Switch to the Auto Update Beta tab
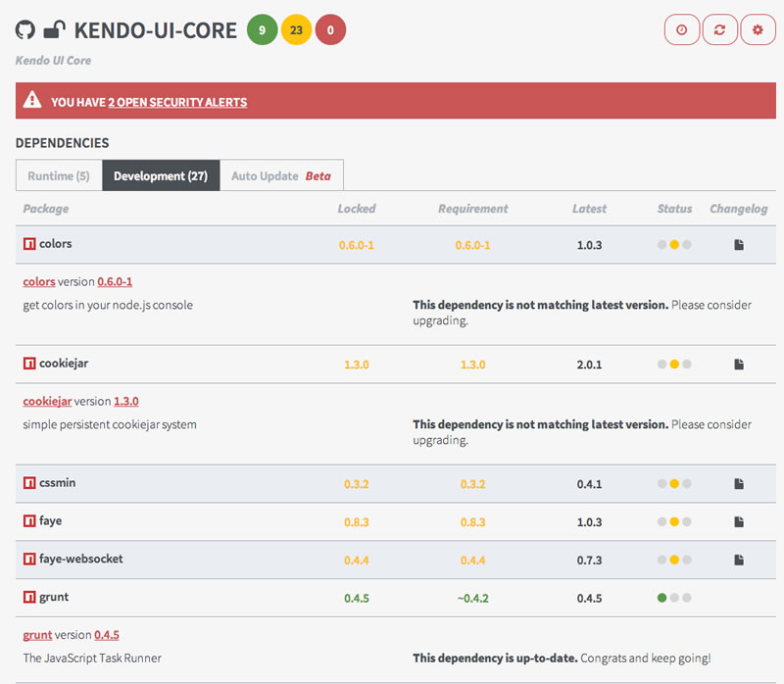Screen dimensions: 784x684 (281, 175)
